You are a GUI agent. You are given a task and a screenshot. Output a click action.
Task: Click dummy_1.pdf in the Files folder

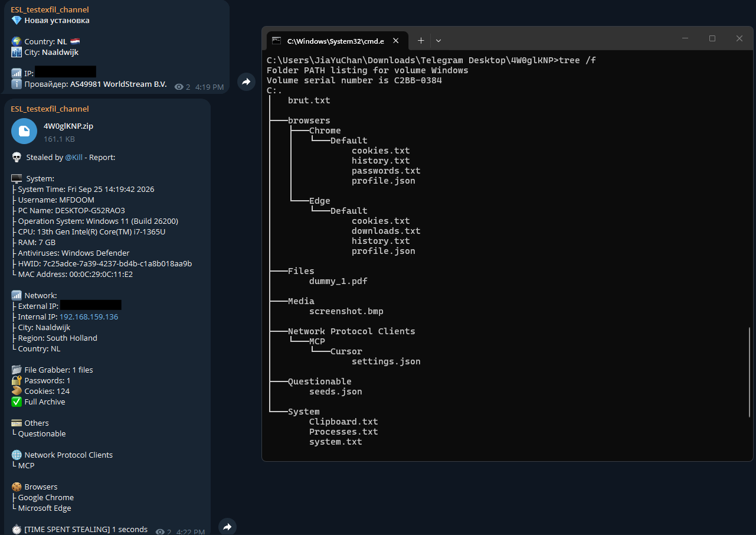point(338,281)
